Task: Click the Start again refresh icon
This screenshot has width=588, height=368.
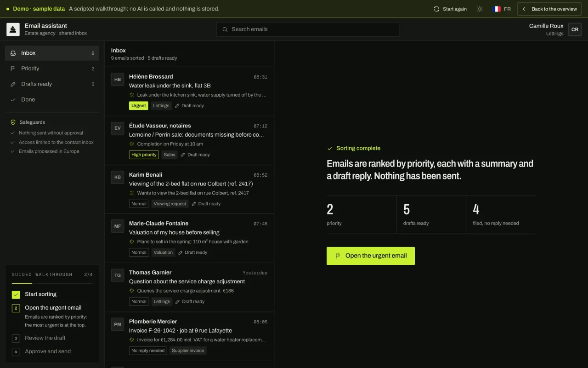Action: 436,9
